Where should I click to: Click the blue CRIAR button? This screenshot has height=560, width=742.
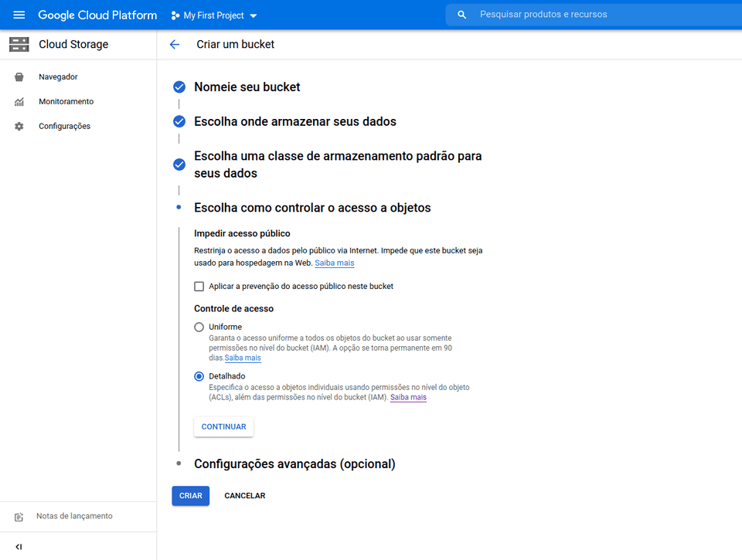tap(190, 496)
